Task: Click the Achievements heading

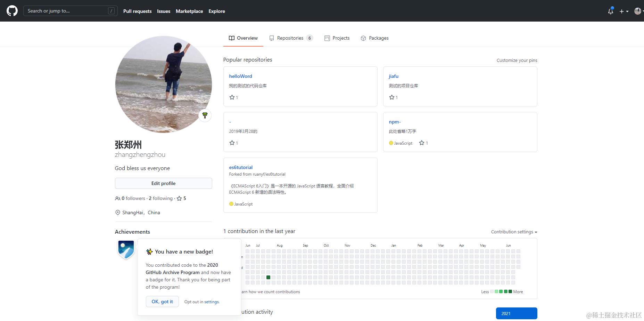Action: 132,232
